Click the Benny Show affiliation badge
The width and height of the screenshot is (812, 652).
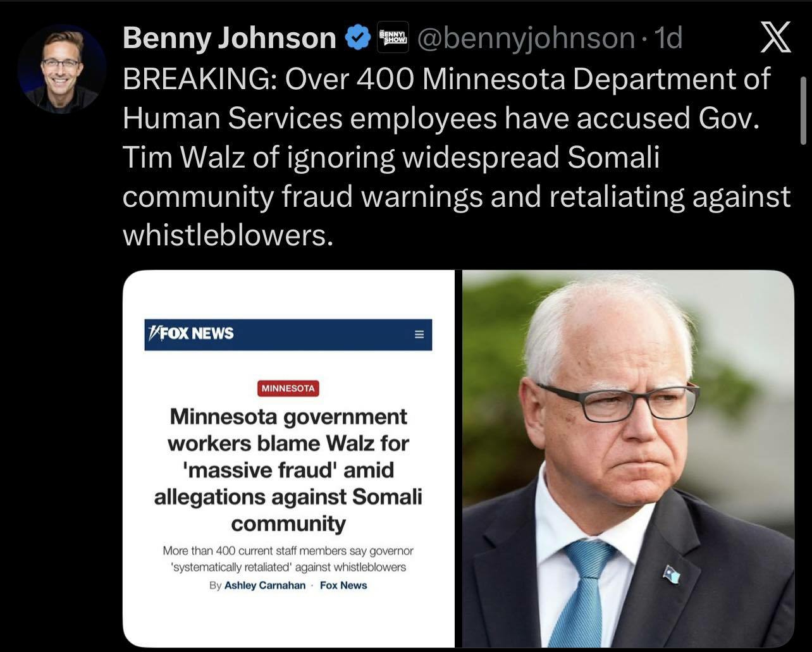coord(393,37)
